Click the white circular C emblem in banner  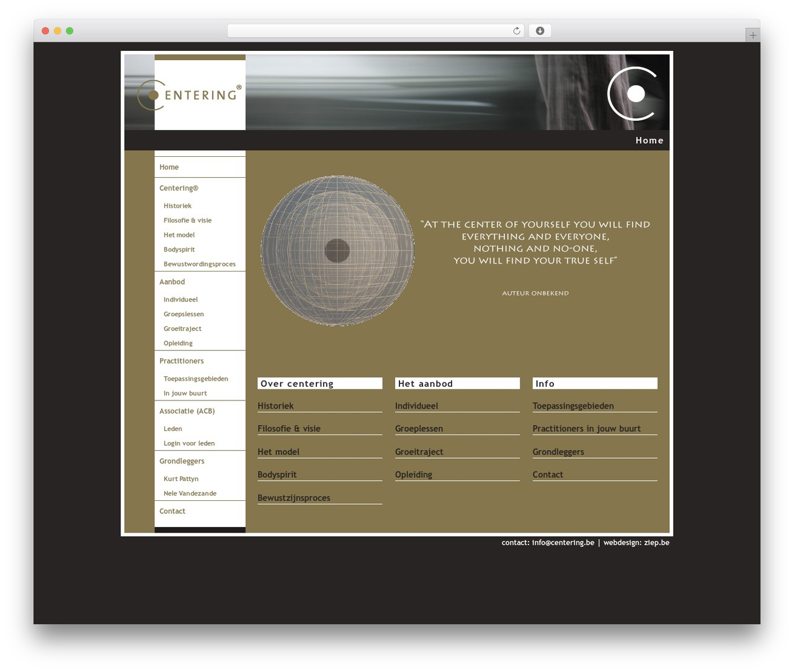pos(633,94)
